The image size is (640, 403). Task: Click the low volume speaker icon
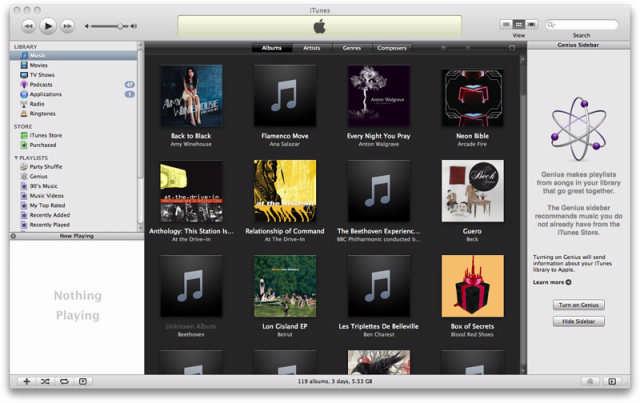(86, 26)
